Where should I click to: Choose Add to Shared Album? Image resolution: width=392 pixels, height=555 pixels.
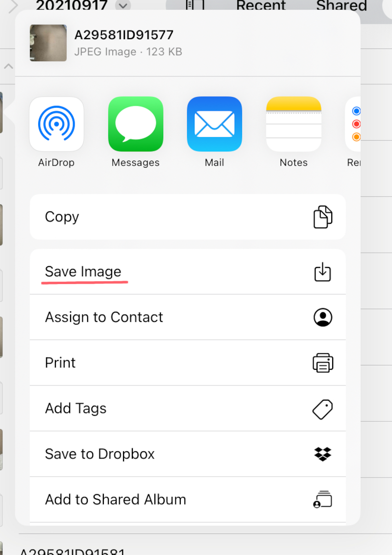[188, 500]
